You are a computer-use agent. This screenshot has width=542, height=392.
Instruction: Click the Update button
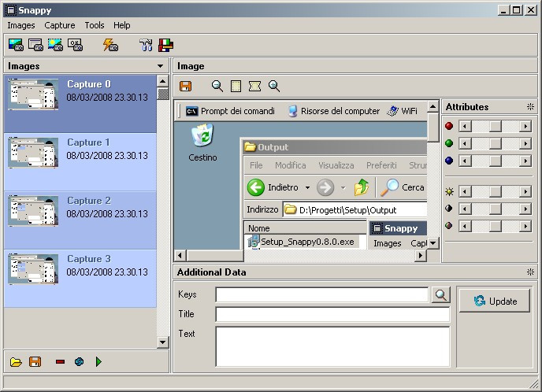(494, 301)
